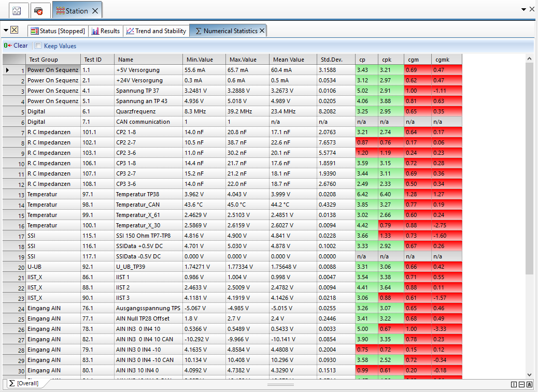This screenshot has width=538, height=392.
Task: Open the waveform signal tab icon
Action: click(x=17, y=11)
